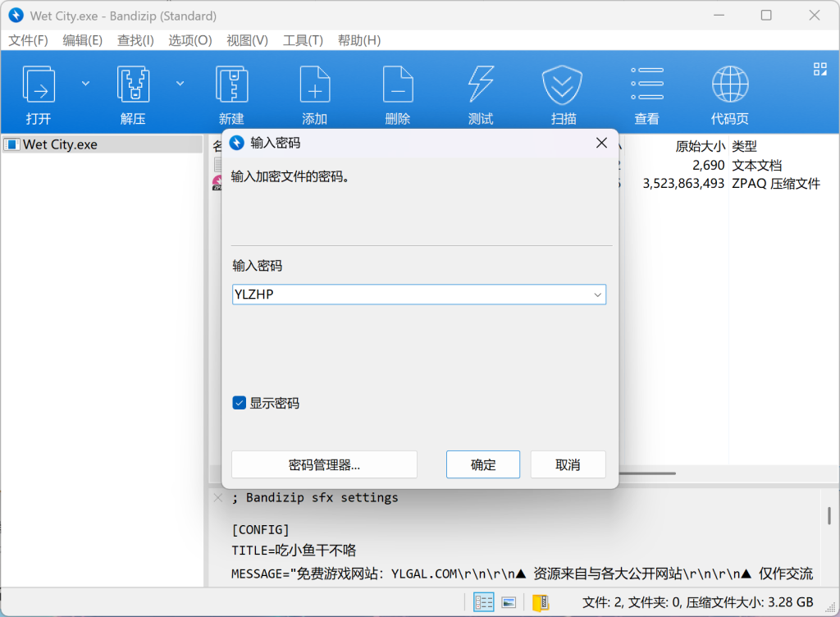Click the 扫描 (Scan) shield icon

click(x=563, y=85)
